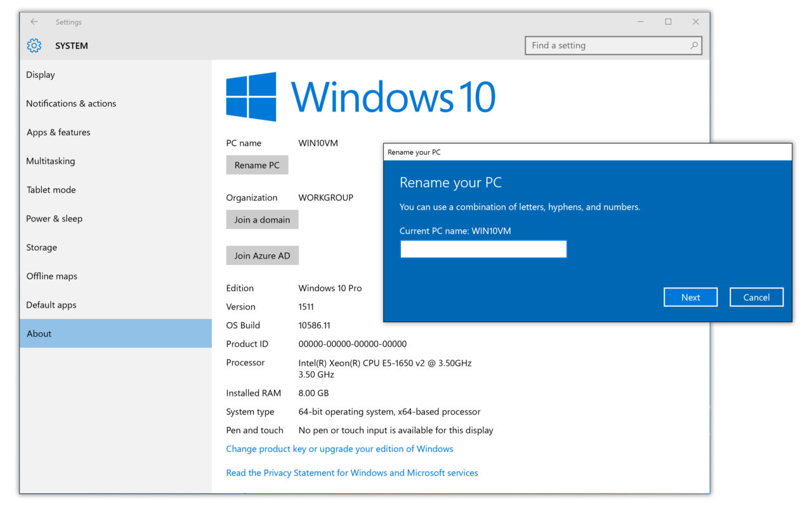Click the version value 1511
The width and height of the screenshot is (812, 506).
306,307
